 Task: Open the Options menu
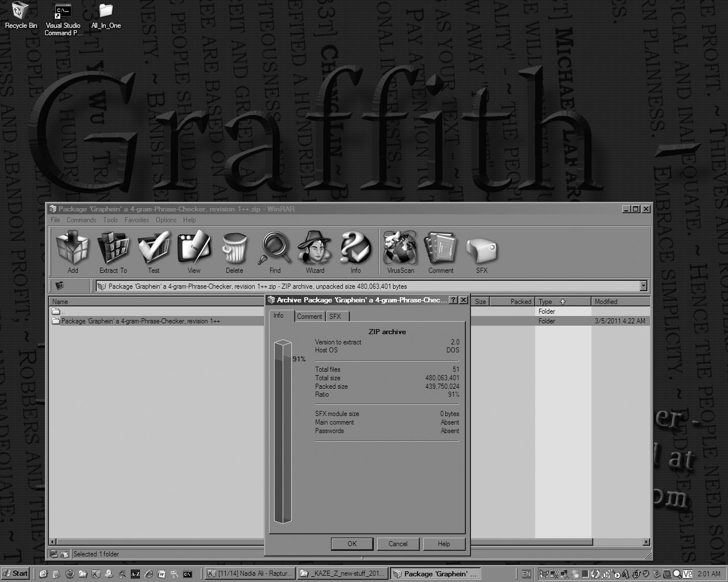click(x=166, y=220)
